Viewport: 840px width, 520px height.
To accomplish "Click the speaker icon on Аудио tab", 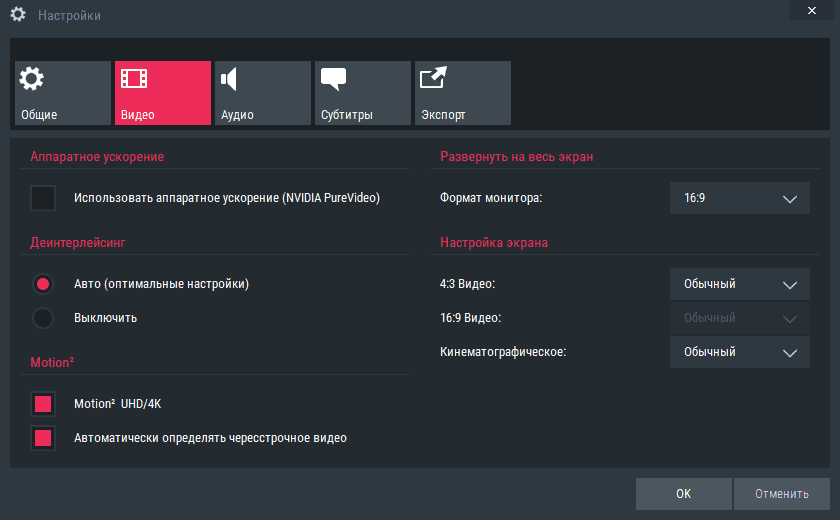I will pos(230,80).
